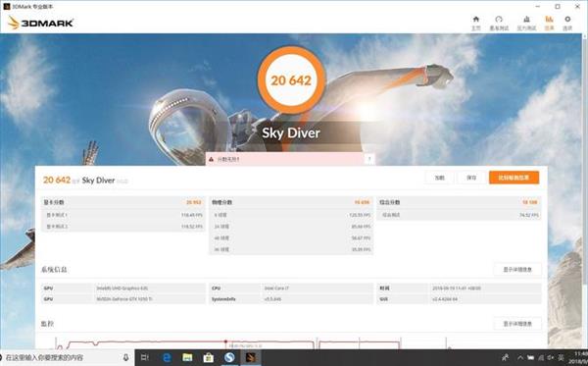Select the orange Results tab icon
The image size is (588, 366).
pos(549,20)
